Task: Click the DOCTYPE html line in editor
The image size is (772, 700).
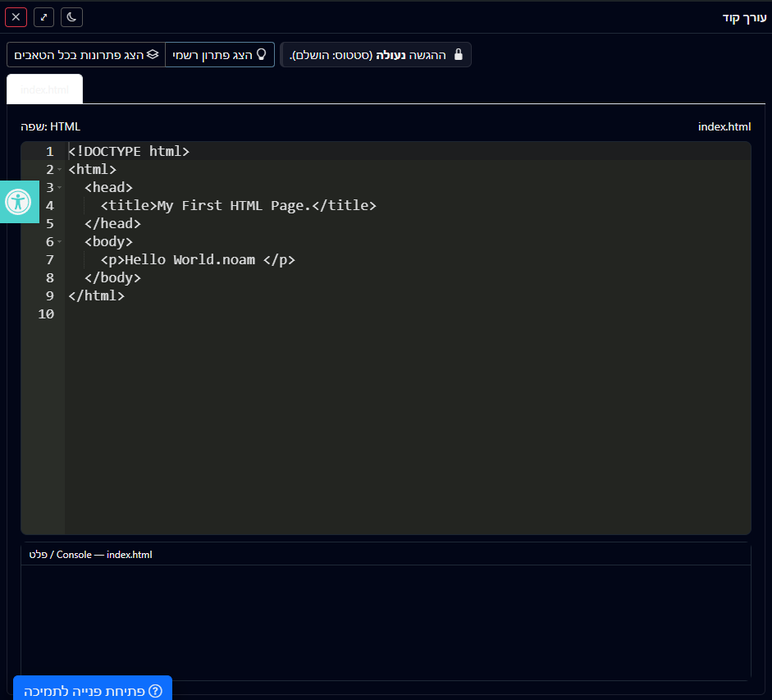Action: click(129, 151)
